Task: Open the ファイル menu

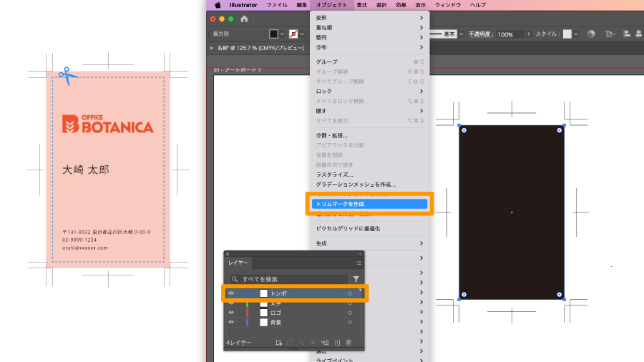Action: (x=277, y=5)
